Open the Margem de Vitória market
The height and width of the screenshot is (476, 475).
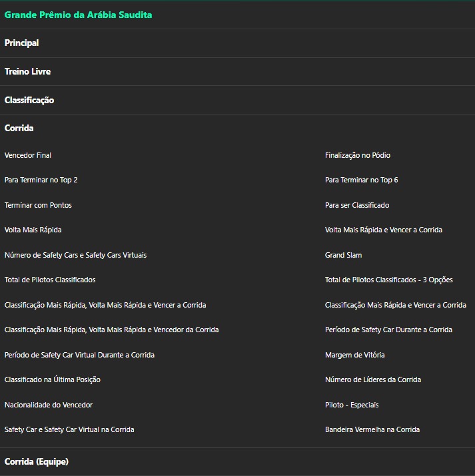(355, 356)
